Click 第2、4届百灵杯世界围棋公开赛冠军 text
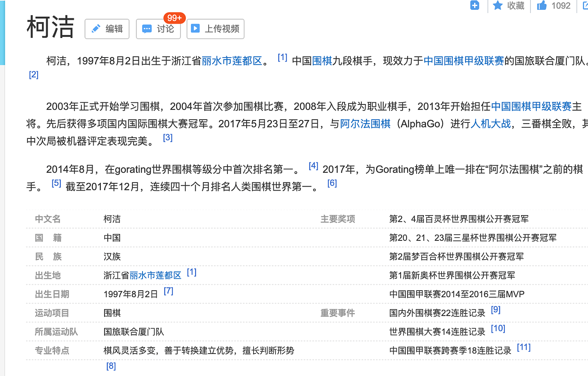The height and width of the screenshot is (376, 588). coord(459,219)
